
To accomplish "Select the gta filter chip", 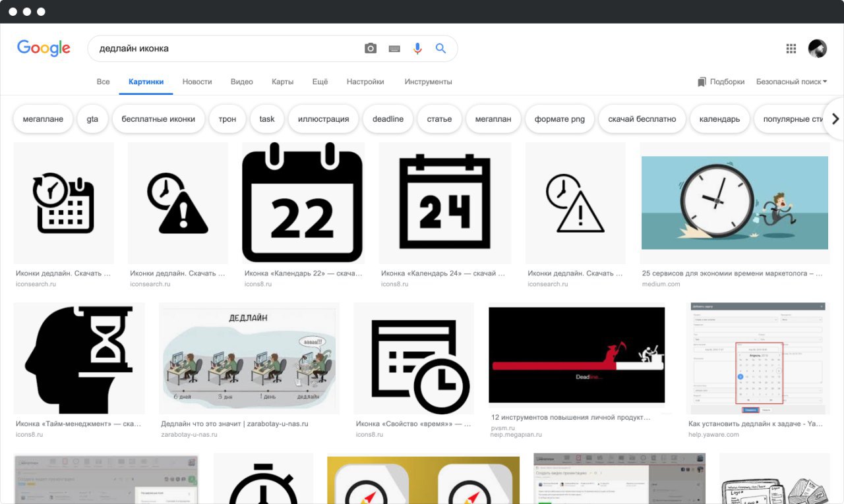I will pos(92,119).
